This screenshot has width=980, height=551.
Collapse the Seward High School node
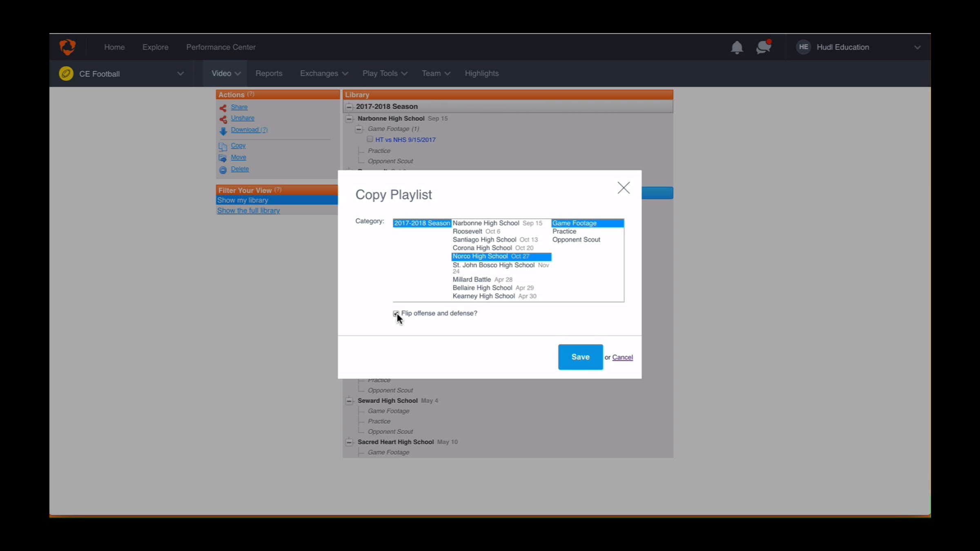point(349,401)
